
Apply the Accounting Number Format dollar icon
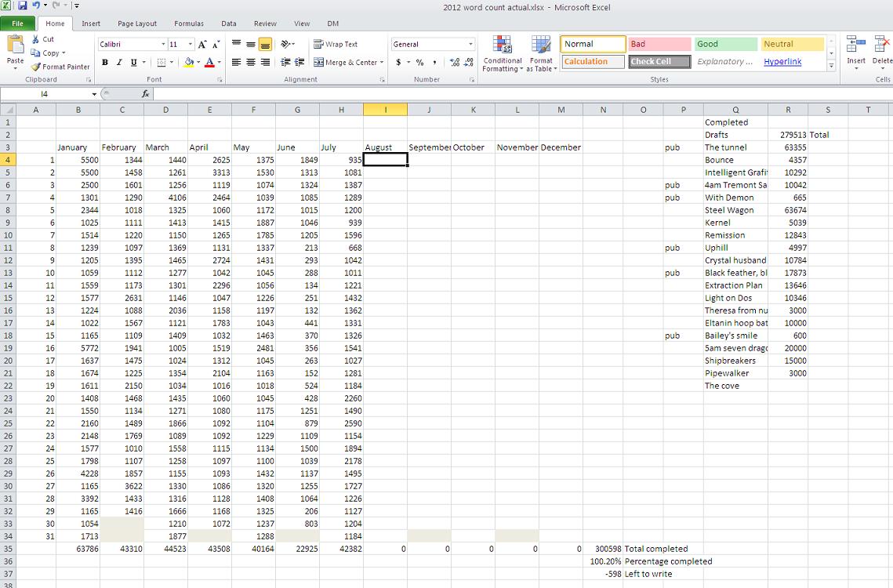pos(398,62)
